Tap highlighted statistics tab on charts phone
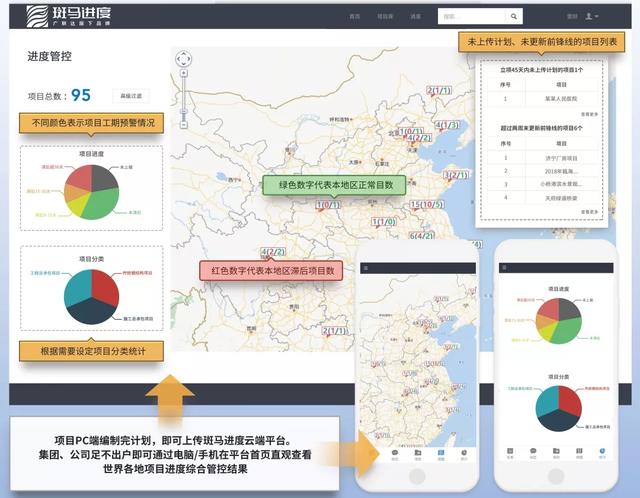 tap(602, 453)
